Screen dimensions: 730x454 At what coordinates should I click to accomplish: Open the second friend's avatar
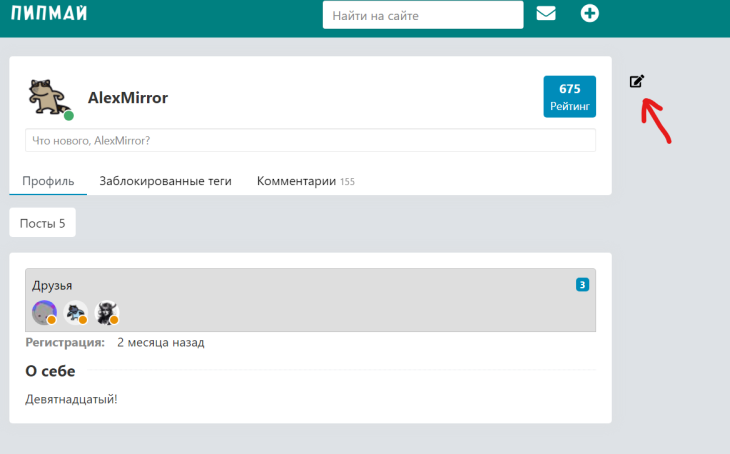point(75,312)
